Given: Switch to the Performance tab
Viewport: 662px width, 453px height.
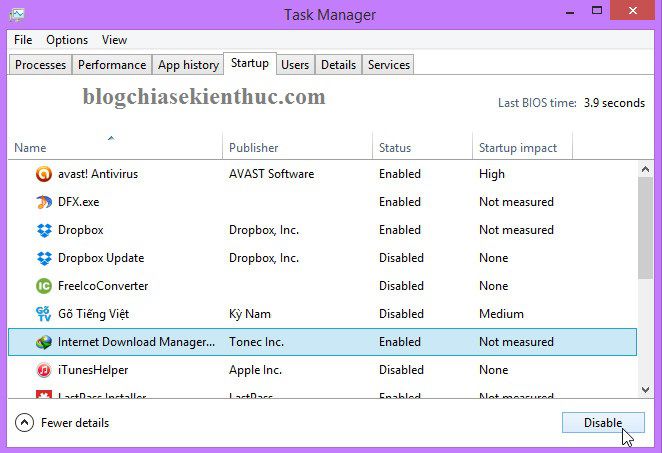Looking at the screenshot, I should [x=112, y=65].
